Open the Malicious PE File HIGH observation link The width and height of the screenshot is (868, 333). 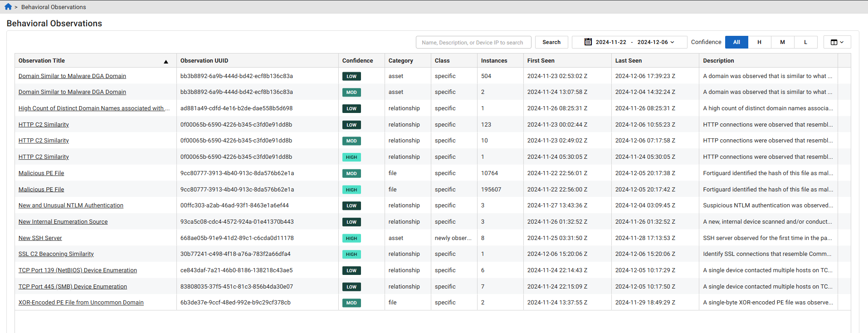tap(41, 190)
